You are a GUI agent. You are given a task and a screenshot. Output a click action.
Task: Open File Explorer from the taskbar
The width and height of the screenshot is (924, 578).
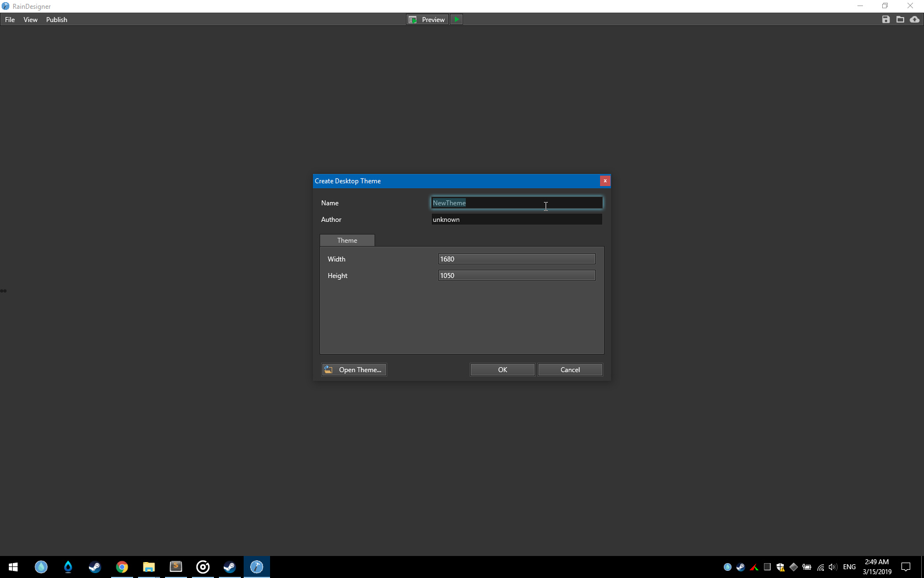(149, 567)
